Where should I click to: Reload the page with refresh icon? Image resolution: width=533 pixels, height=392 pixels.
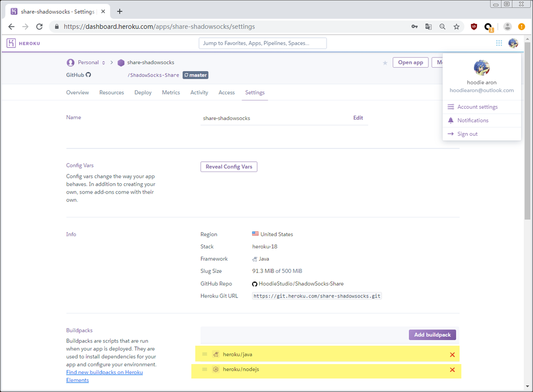39,26
